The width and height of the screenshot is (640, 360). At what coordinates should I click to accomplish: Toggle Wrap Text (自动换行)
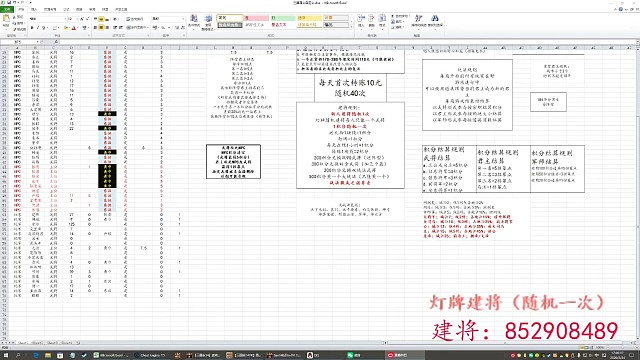click(x=135, y=19)
